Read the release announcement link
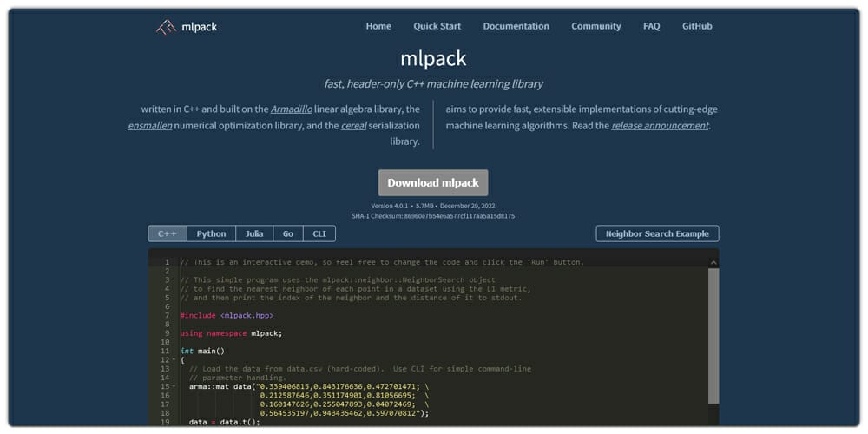Screen dimensions: 868x434 (660, 125)
